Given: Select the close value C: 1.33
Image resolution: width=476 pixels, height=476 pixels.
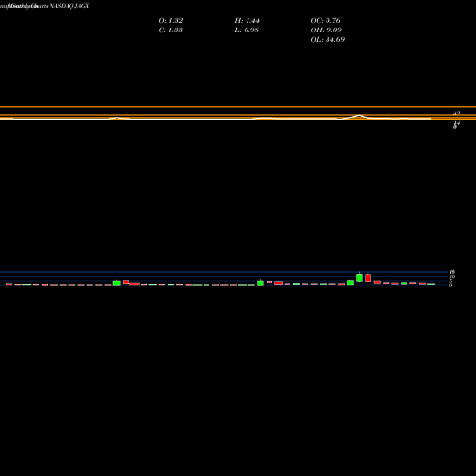Looking at the screenshot, I should 170,30.
